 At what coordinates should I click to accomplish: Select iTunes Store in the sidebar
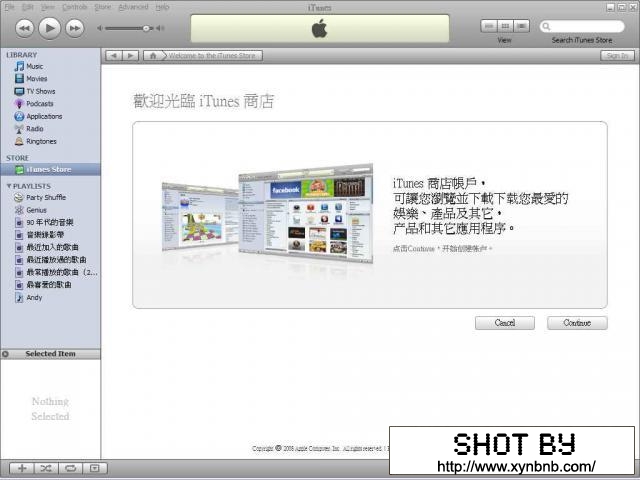click(x=50, y=169)
